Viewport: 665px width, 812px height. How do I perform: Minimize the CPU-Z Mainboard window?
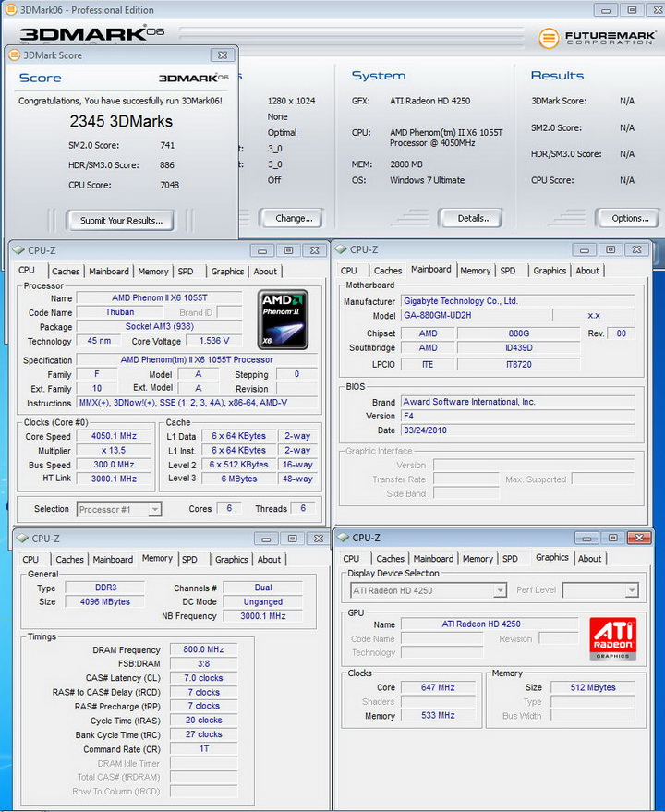585,249
